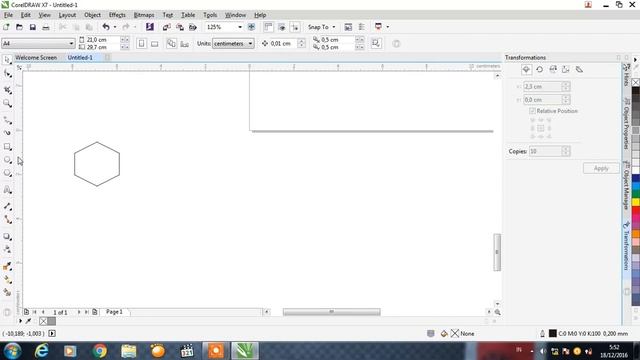Open the page size A4 dropdown
The image size is (640, 360).
click(x=71, y=43)
